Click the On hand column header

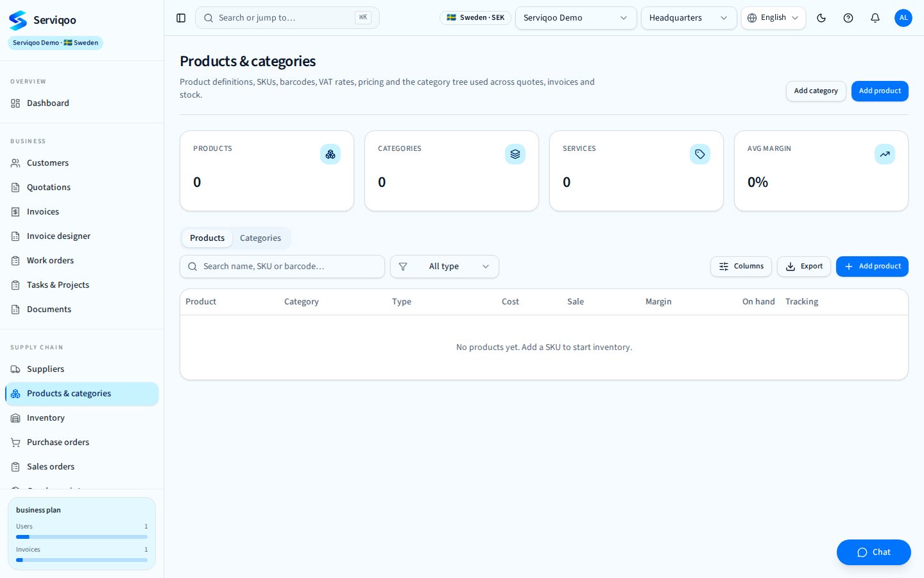click(x=758, y=302)
